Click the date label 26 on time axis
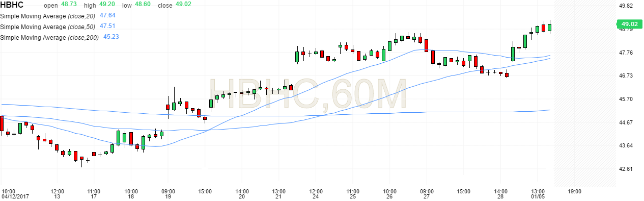644x201 pixels. click(389, 196)
